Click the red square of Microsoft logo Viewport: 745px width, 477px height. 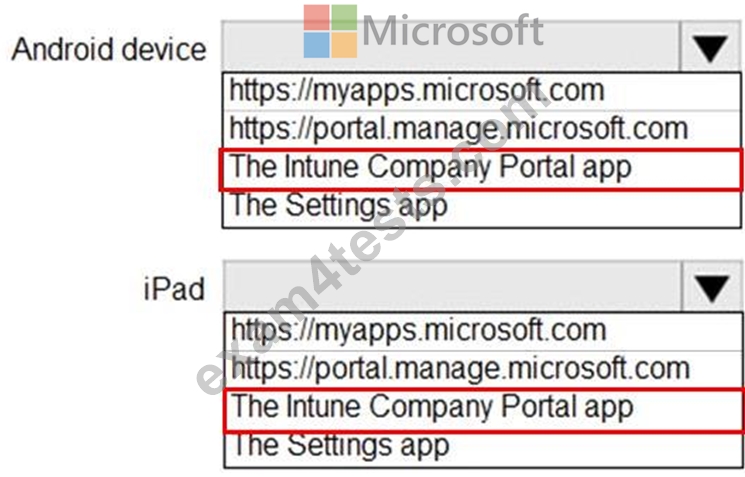pyautogui.click(x=317, y=18)
